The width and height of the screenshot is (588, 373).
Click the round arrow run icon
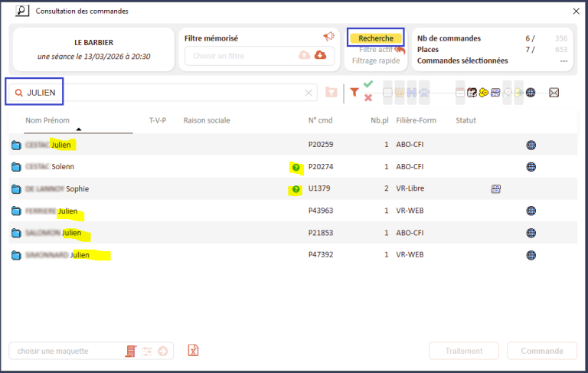click(163, 352)
